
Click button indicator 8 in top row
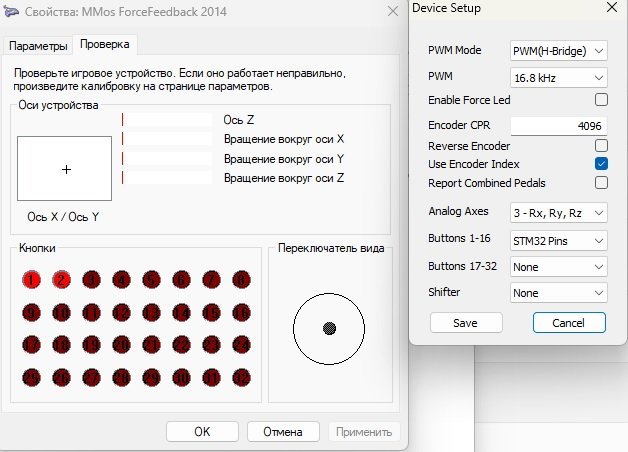coord(241,280)
